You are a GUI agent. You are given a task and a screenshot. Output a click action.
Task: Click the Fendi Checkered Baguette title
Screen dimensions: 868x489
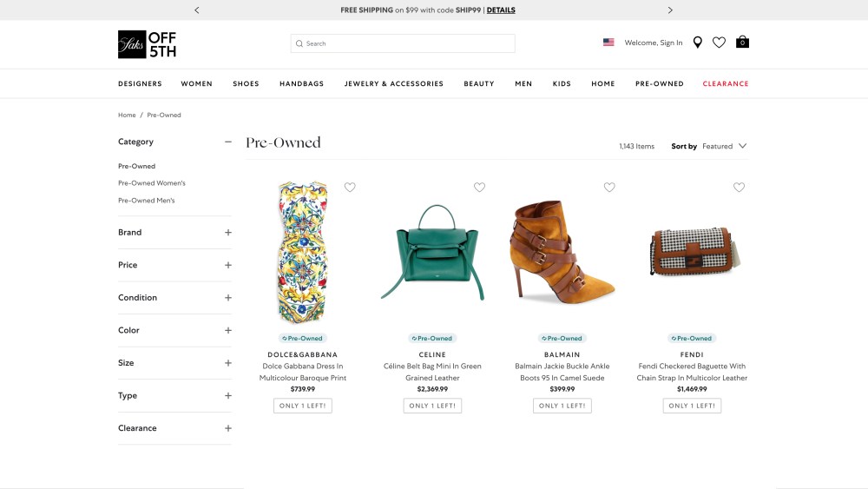(692, 372)
